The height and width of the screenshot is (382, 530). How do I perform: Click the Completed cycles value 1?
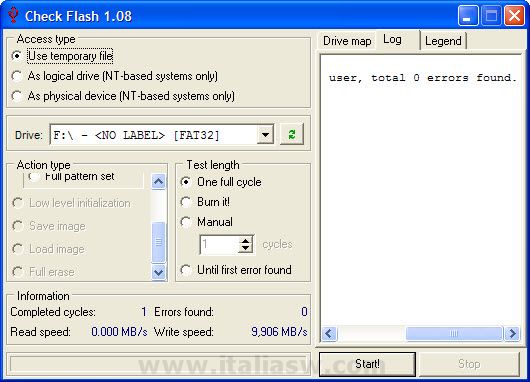click(144, 312)
